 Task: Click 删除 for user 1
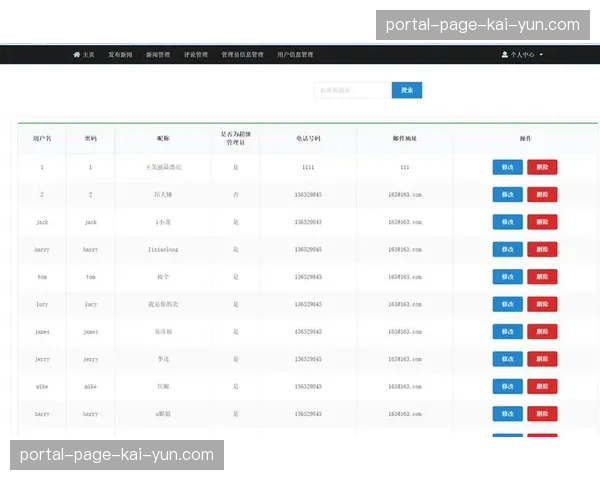click(542, 167)
